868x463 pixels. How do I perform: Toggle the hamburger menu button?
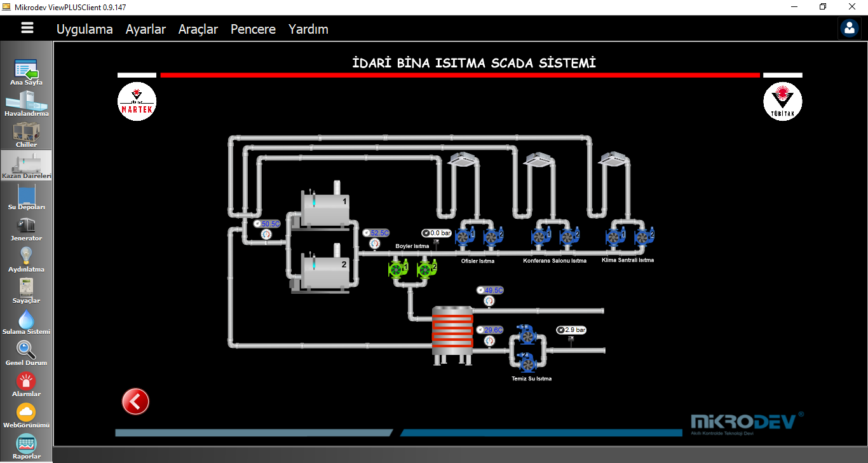click(x=27, y=28)
